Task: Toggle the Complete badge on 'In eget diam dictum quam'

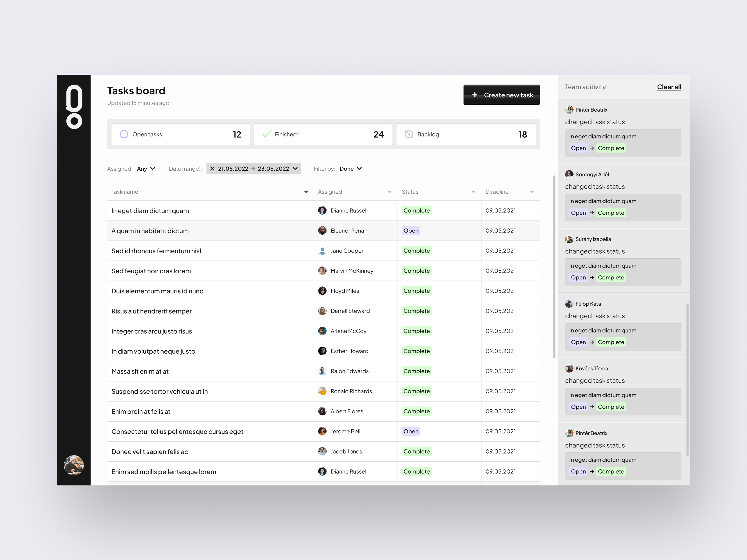Action: click(416, 210)
